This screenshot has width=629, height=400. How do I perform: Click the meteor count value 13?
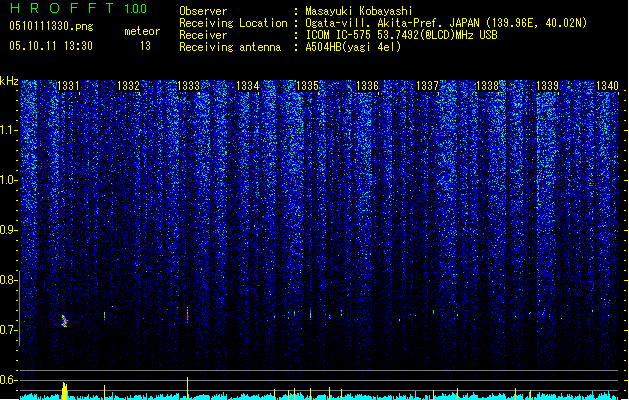tap(145, 46)
